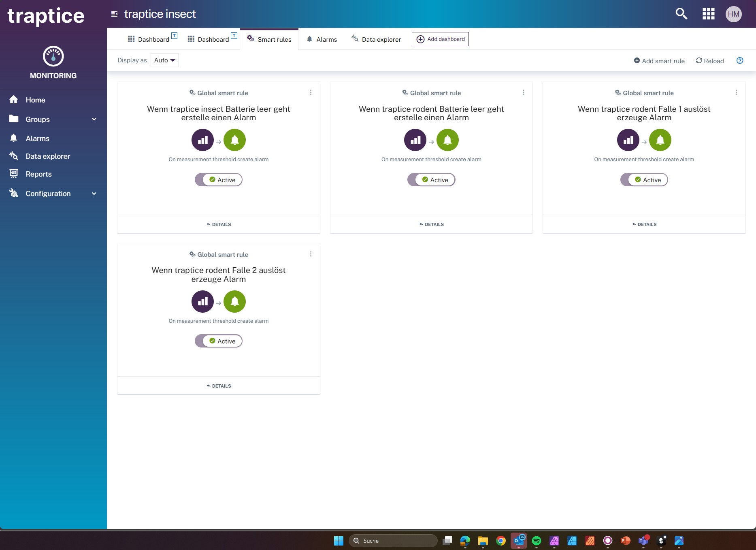This screenshot has width=756, height=550.
Task: Click the Monitoring gauge icon in sidebar
Action: (53, 56)
